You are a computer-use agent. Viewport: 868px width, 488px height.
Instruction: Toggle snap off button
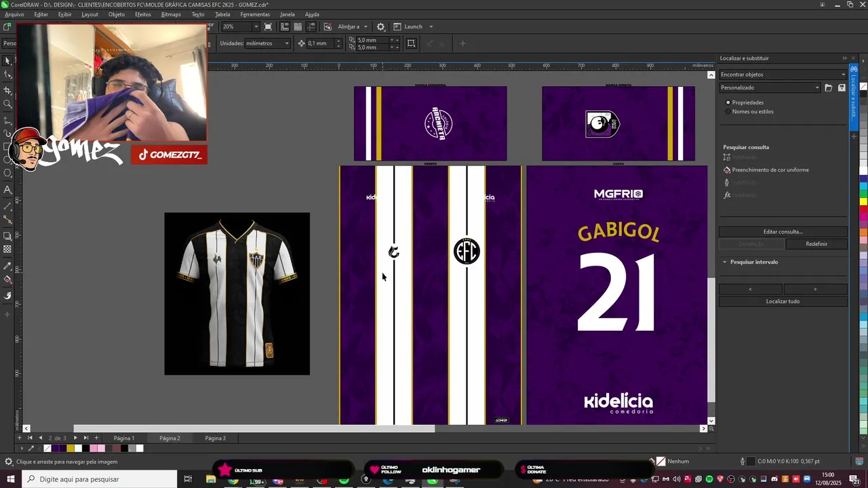328,26
